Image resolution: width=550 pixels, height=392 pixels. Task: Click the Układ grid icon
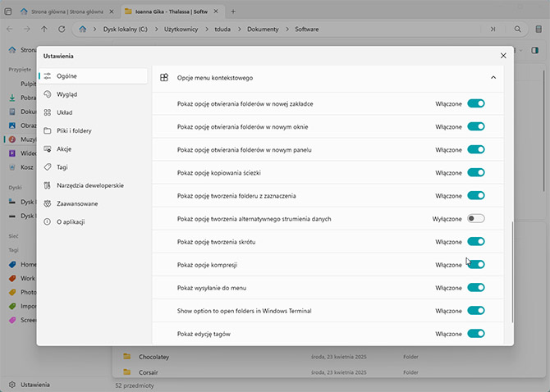(x=48, y=112)
